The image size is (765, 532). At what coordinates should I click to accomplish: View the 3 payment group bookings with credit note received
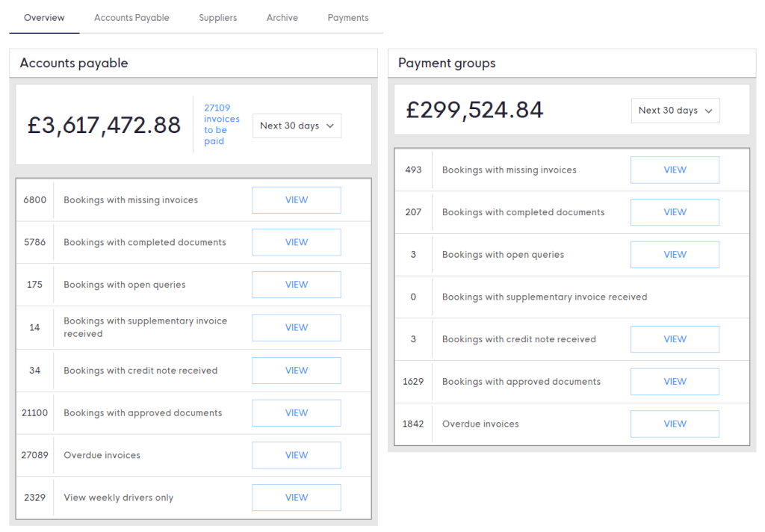[x=675, y=339]
